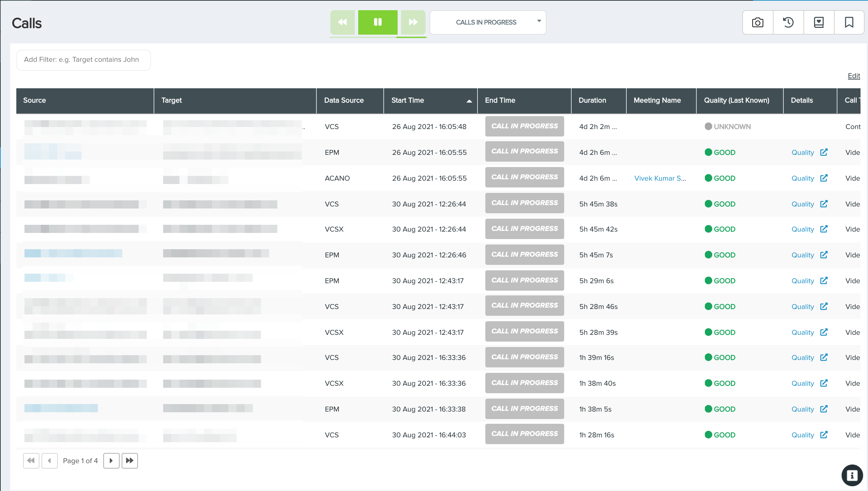Open the Calls In Progress dropdown

click(488, 22)
